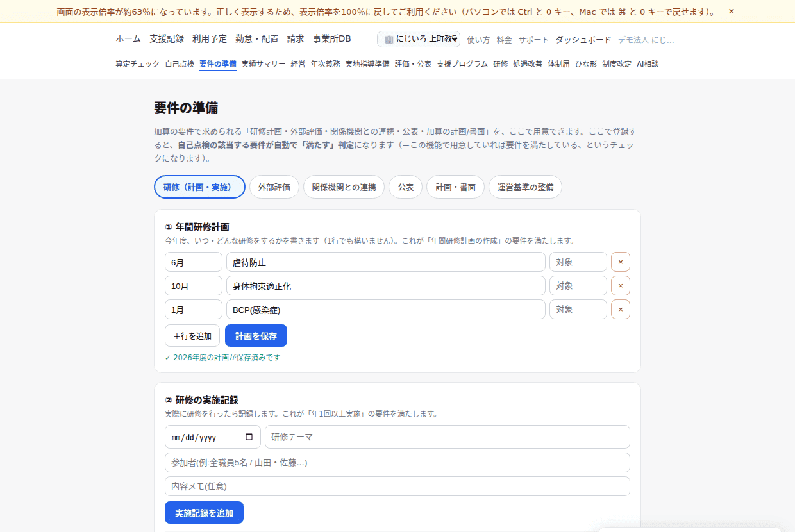
Task: Remove the 1月 BCP(感染症) row
Action: pyautogui.click(x=621, y=309)
